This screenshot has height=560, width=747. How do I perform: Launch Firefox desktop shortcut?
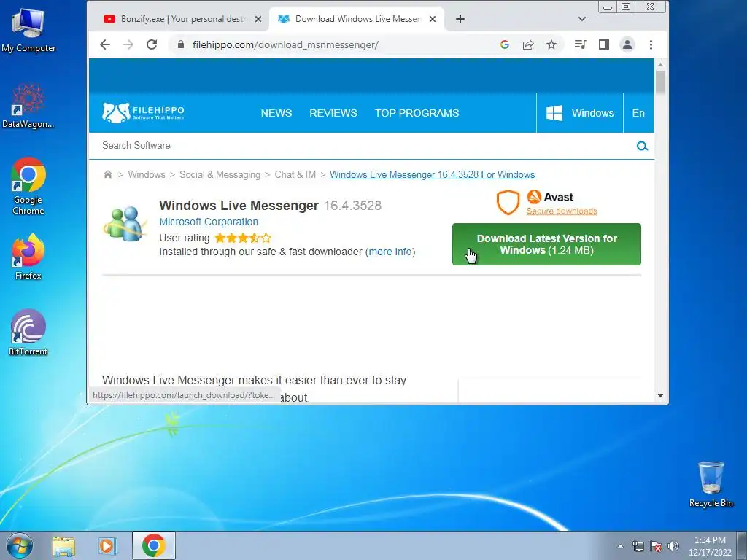click(28, 256)
